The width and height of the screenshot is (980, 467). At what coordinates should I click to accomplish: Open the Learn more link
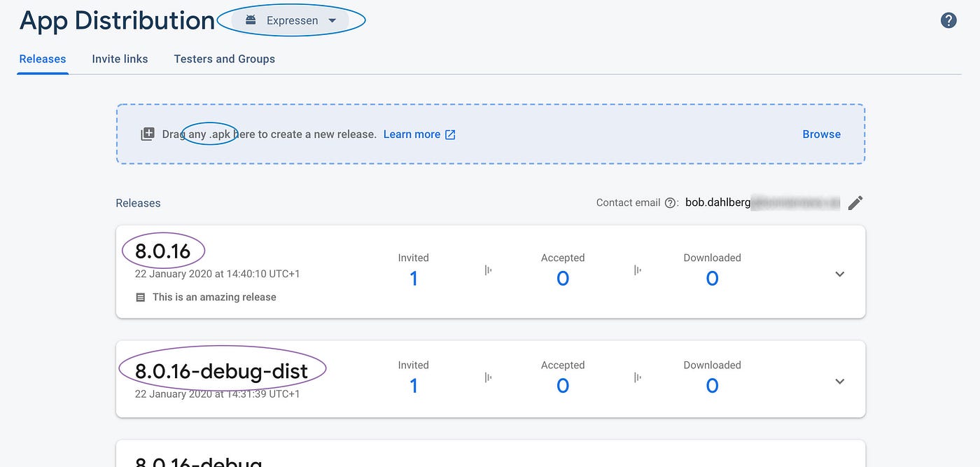point(412,134)
